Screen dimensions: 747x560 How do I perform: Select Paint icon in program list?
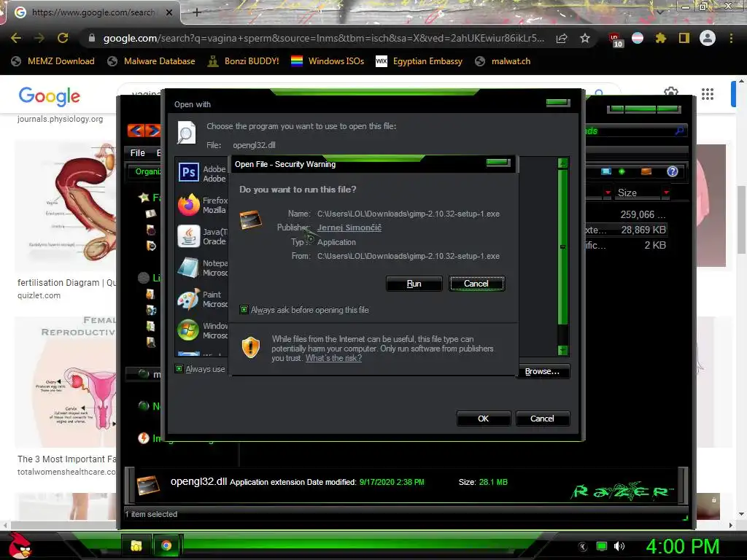(189, 299)
